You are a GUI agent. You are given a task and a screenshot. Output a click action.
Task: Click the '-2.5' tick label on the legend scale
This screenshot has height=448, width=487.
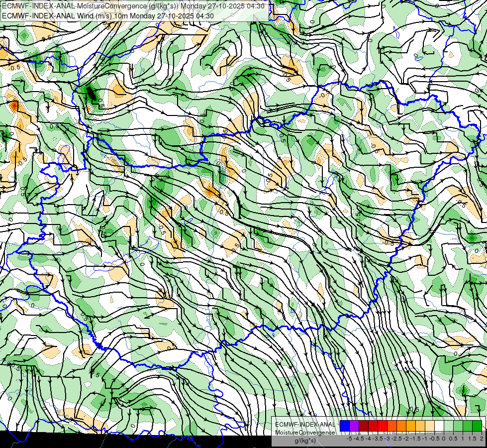click(396, 439)
